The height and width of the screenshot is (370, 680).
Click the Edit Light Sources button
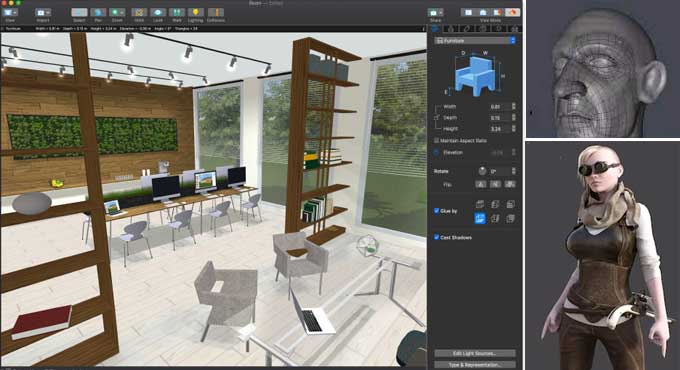475,354
